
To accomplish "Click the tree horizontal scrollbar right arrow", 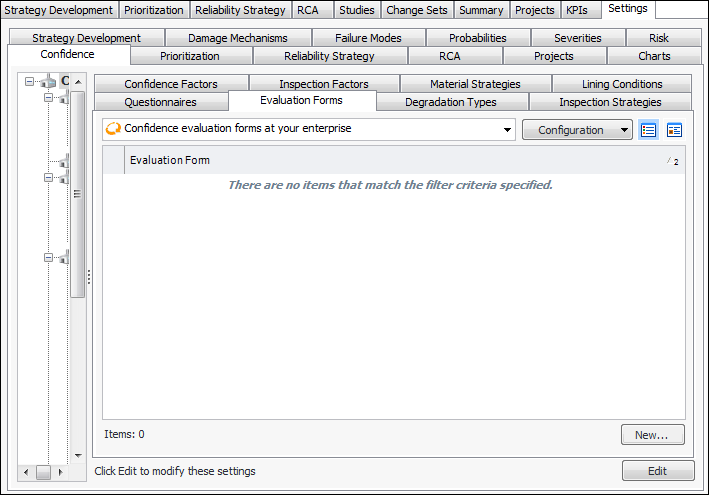I will 60,472.
